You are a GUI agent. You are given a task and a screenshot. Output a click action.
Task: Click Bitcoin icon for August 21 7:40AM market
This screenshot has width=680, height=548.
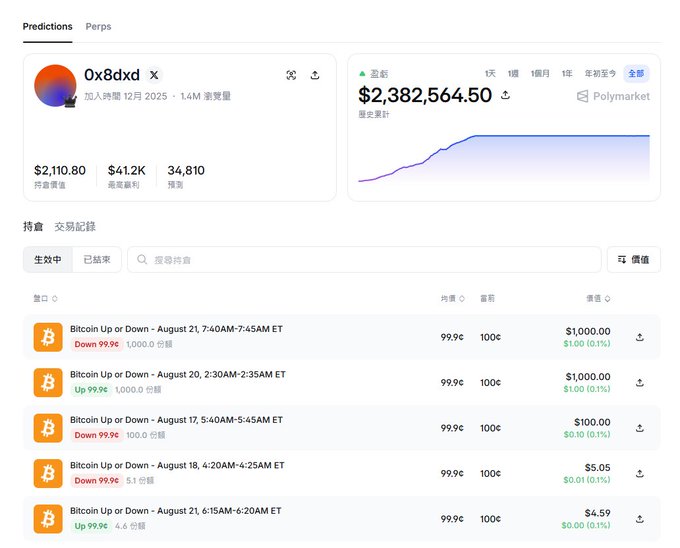[x=48, y=337]
